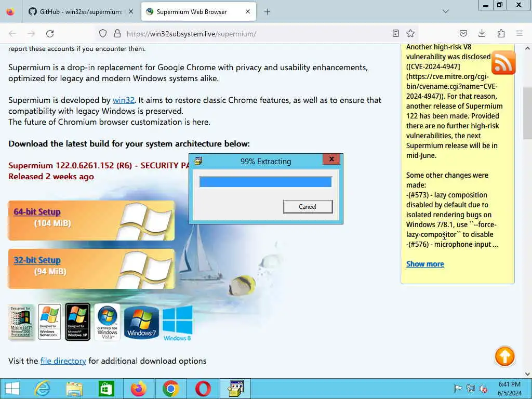Close the GitHub win32ss/supermium tab
This screenshot has height=399, width=532.
pos(130,11)
